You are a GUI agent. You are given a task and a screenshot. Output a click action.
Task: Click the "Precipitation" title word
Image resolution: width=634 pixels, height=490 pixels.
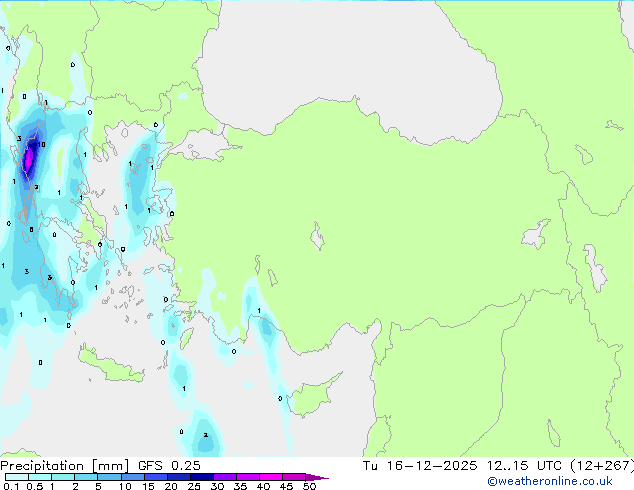pos(42,466)
